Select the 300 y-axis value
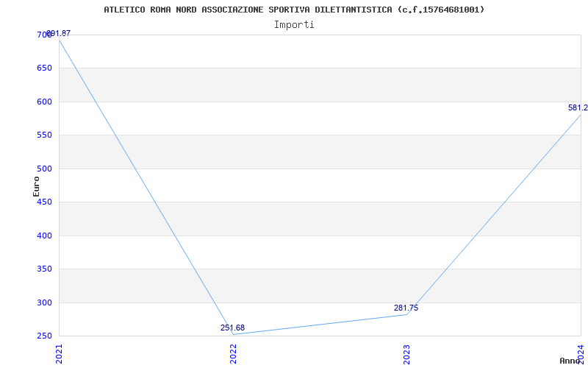The width and height of the screenshot is (588, 368). coord(44,302)
